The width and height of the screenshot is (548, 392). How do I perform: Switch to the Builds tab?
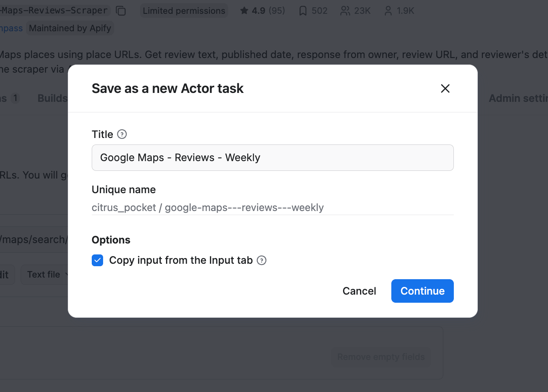click(x=52, y=98)
